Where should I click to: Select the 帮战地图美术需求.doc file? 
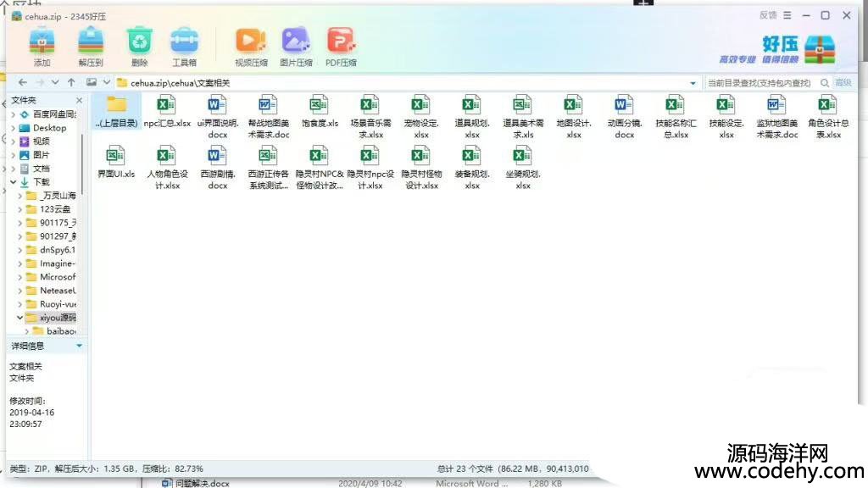(269, 117)
